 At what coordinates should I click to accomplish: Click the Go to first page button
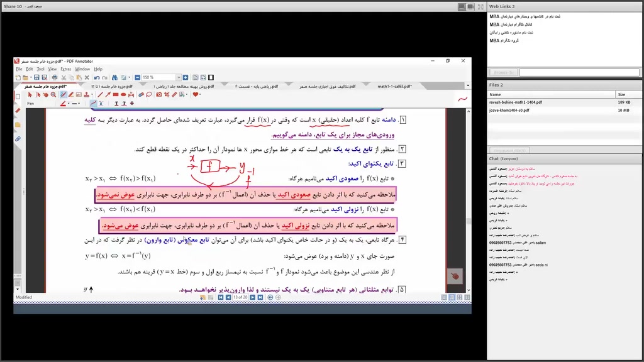click(221, 297)
